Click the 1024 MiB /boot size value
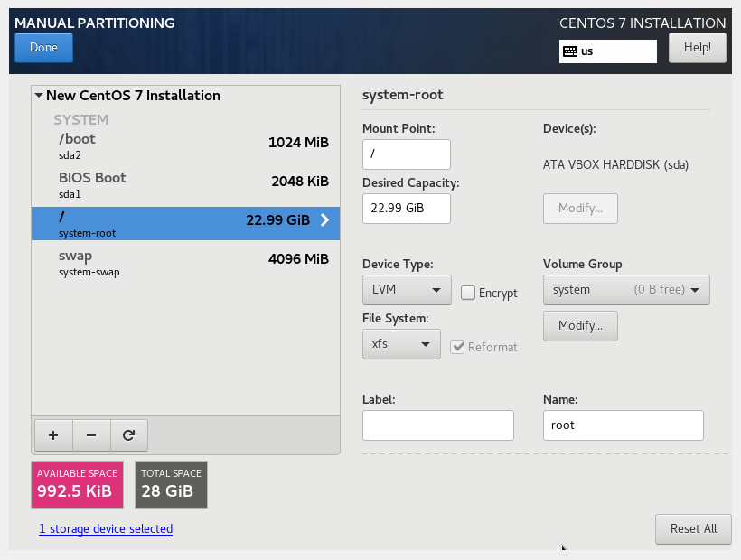 coord(298,142)
